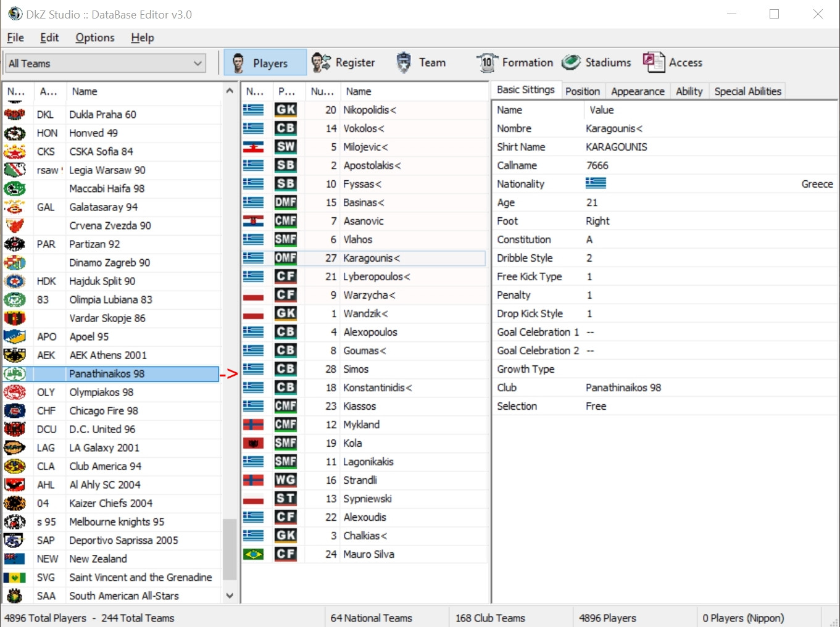Click the Greece flag in Nationality row
The width and height of the screenshot is (840, 627).
pos(596,184)
